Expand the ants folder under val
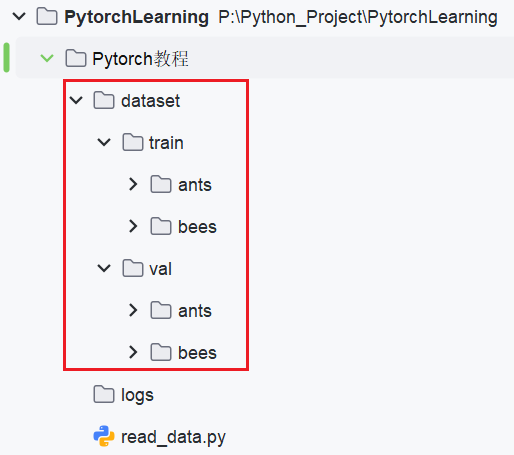Image resolution: width=514 pixels, height=455 pixels. 133,310
